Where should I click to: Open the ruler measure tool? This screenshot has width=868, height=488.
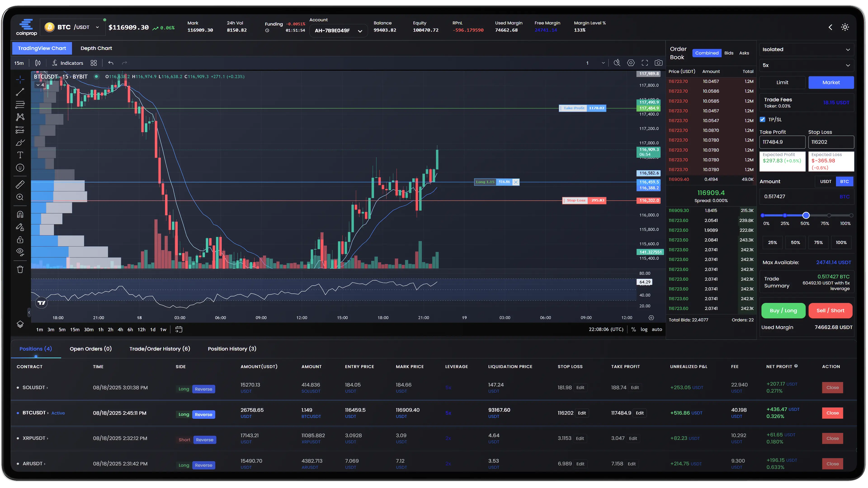[20, 184]
